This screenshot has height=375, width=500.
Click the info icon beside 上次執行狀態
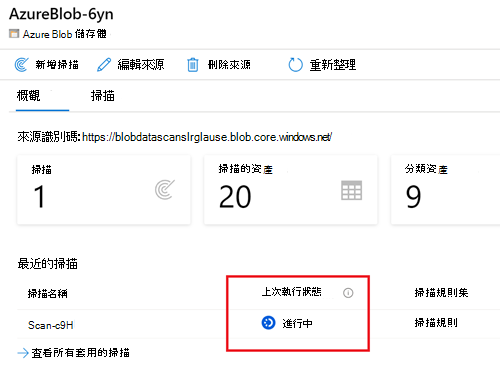[x=348, y=293]
